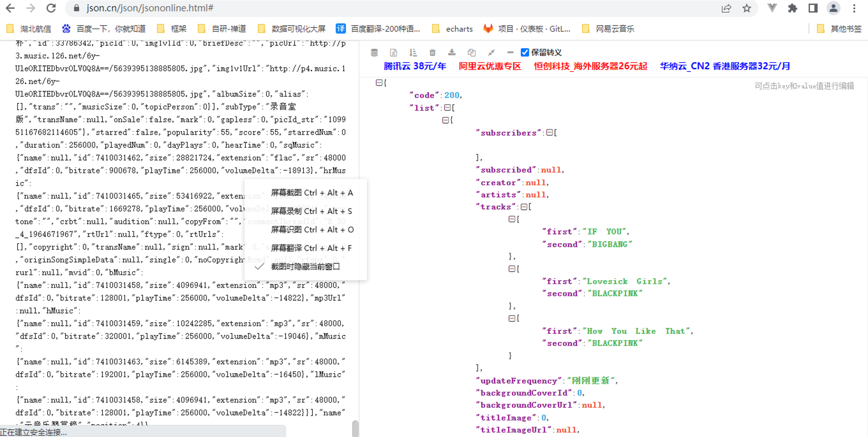Click the raw JSON text input area
868x437 pixels.
coord(180,233)
